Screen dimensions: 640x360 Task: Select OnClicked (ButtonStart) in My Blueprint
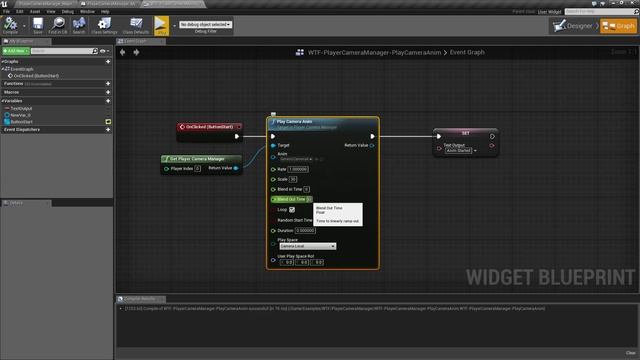coord(36,76)
